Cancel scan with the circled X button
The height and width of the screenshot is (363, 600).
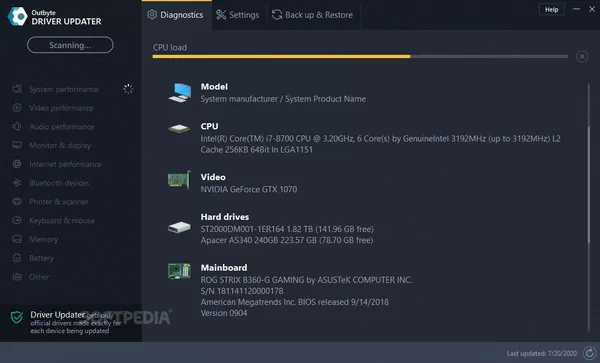[x=582, y=57]
